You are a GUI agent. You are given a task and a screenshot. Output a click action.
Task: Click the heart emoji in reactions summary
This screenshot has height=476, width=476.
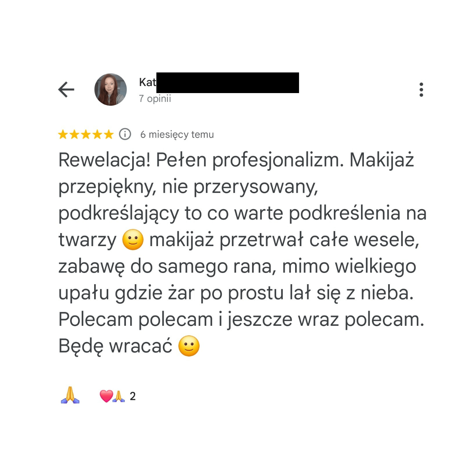pyautogui.click(x=106, y=396)
